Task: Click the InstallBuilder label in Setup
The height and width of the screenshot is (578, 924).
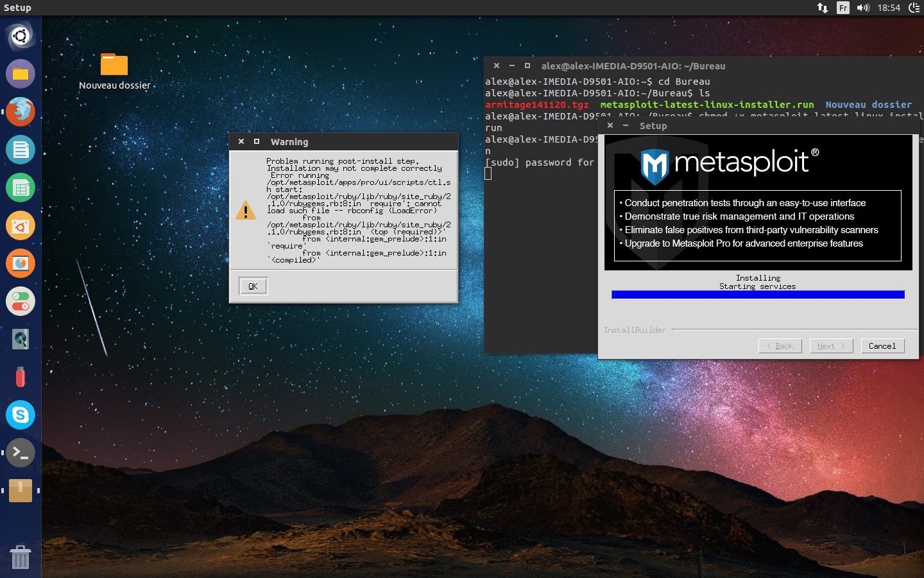Action: pyautogui.click(x=635, y=330)
